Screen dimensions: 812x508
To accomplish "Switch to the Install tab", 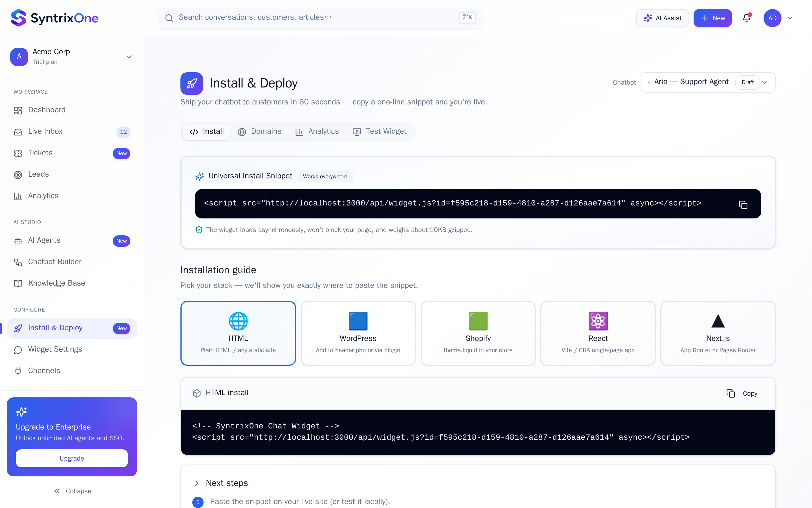I will pyautogui.click(x=207, y=131).
